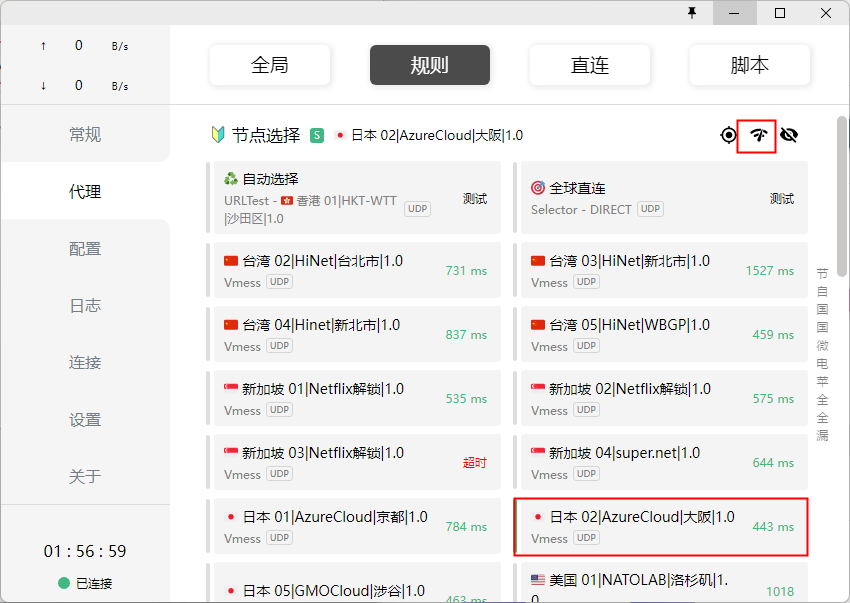Click the green S badge beside 节点选择

tap(317, 135)
